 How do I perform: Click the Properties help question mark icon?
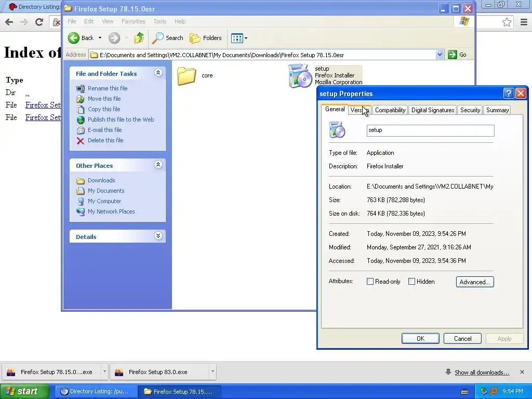(x=508, y=93)
